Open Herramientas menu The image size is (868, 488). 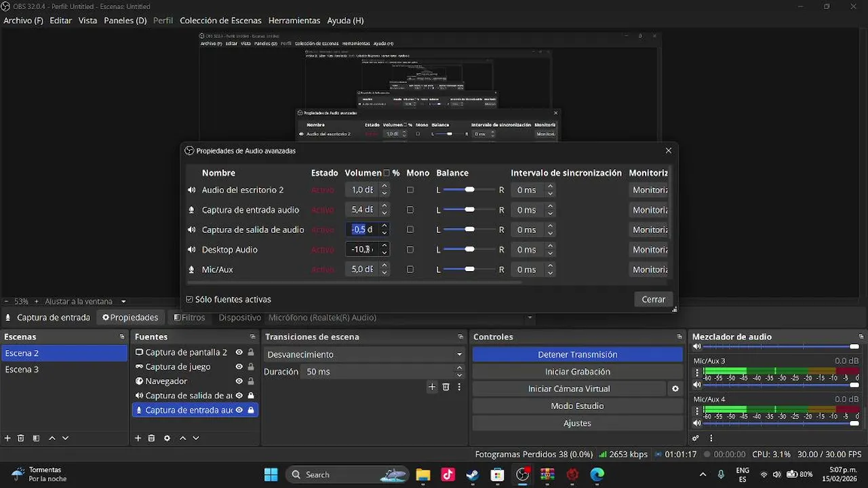[x=294, y=20]
